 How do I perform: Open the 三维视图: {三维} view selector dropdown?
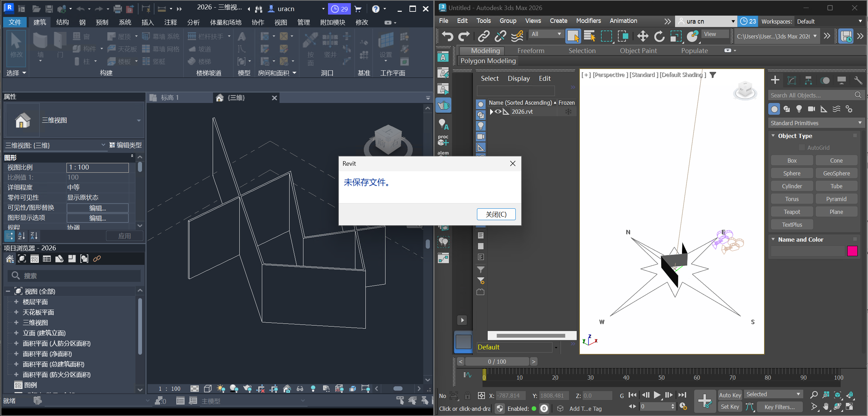click(x=55, y=145)
